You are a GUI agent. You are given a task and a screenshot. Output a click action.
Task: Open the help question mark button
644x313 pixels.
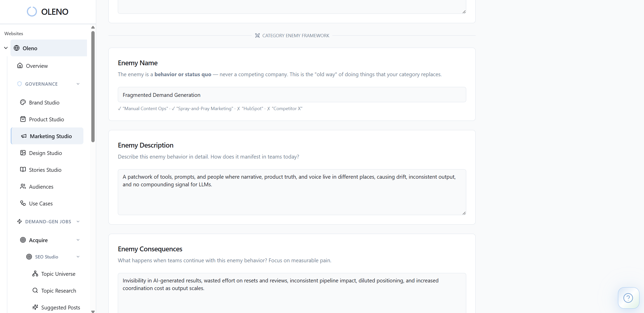tap(628, 298)
